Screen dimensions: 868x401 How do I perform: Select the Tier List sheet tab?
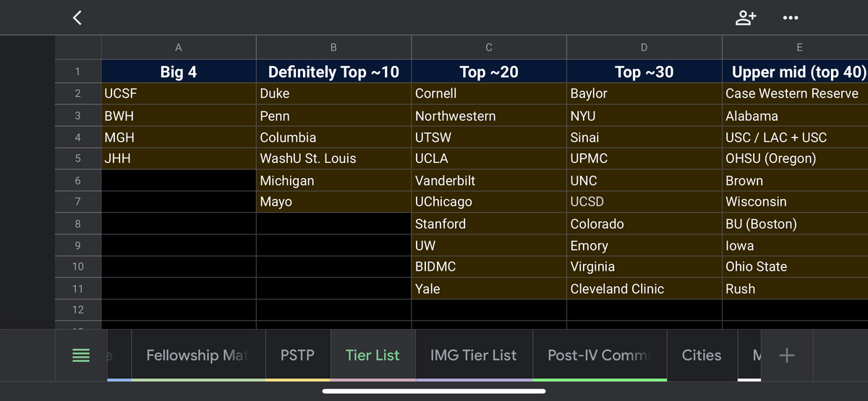click(x=373, y=355)
